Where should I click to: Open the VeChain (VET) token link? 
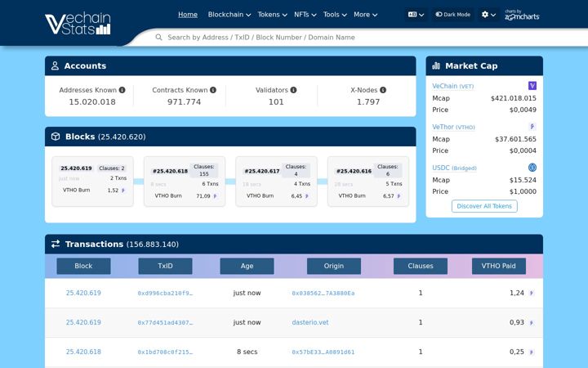[x=452, y=86]
